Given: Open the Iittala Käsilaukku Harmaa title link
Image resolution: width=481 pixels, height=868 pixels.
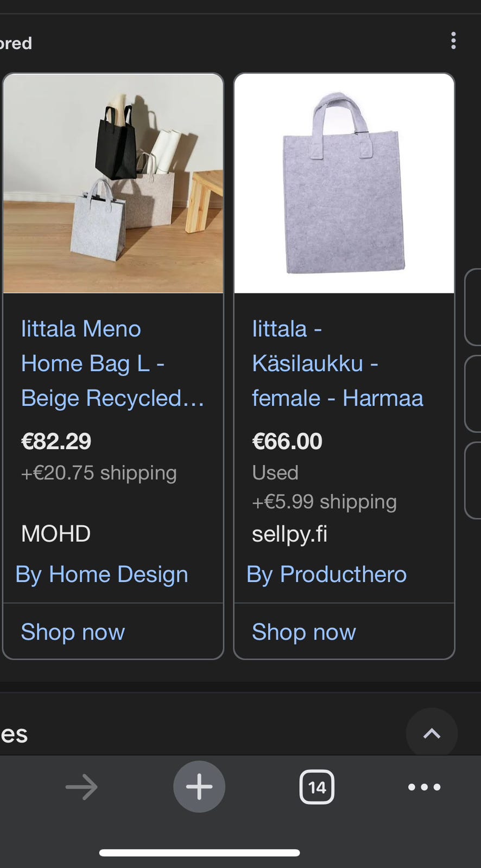Looking at the screenshot, I should pyautogui.click(x=337, y=363).
